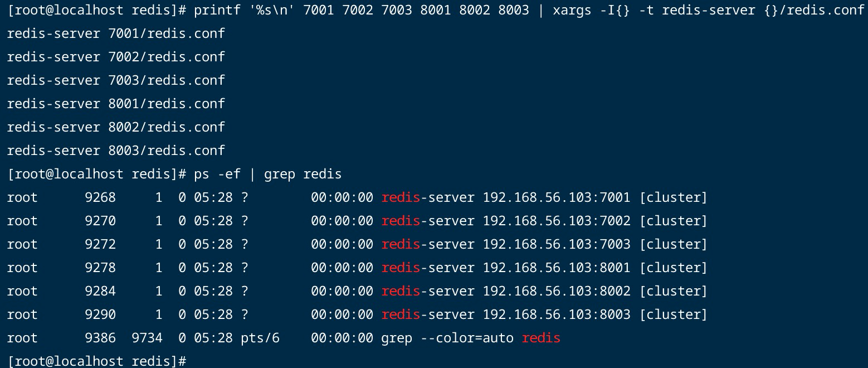Click the address 192.168.56.103:7003
868x368 pixels.
(x=557, y=244)
